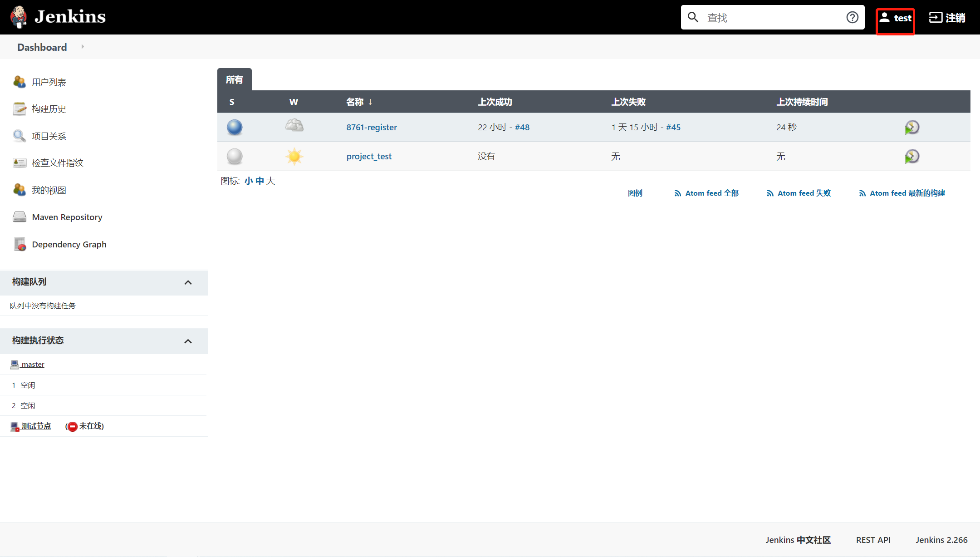Open the Dependency Graph page

point(69,244)
